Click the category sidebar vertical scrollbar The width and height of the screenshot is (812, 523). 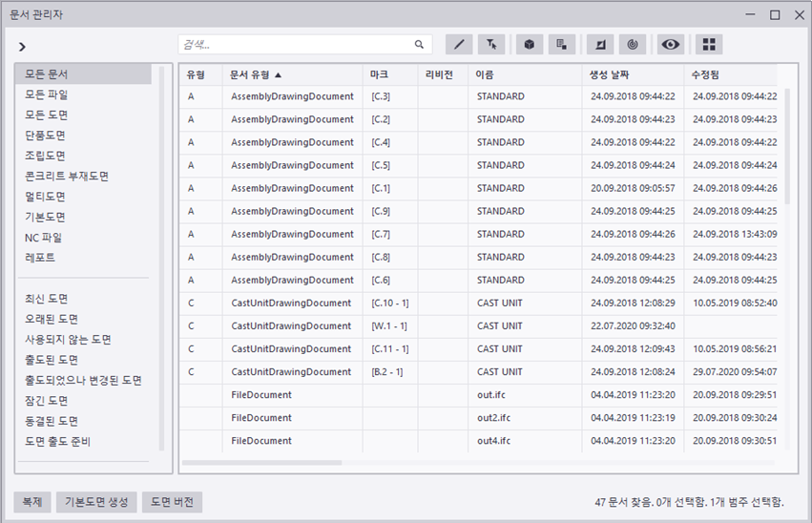tap(161, 258)
